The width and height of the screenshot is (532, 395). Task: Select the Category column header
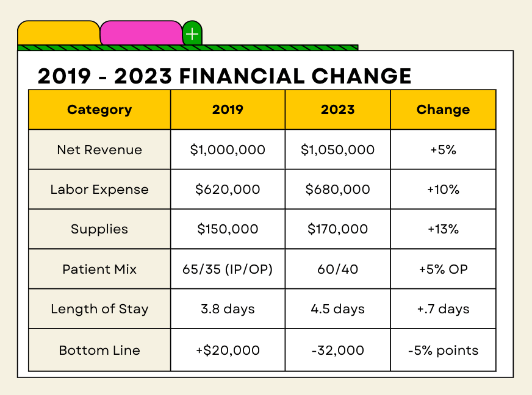click(99, 110)
